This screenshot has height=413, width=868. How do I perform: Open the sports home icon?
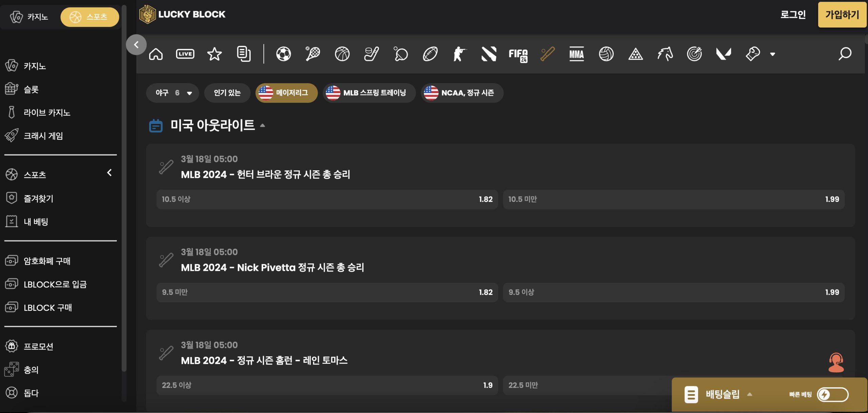pyautogui.click(x=156, y=54)
